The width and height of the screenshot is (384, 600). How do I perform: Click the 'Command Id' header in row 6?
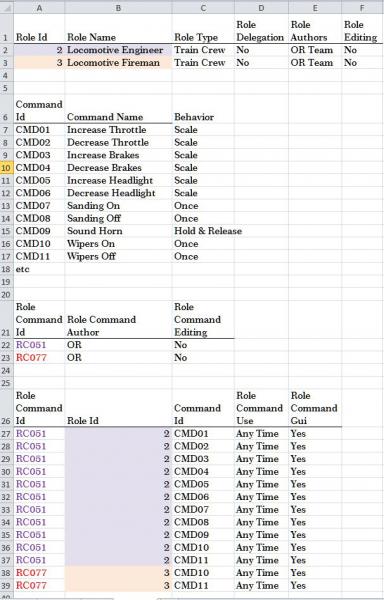pos(39,110)
